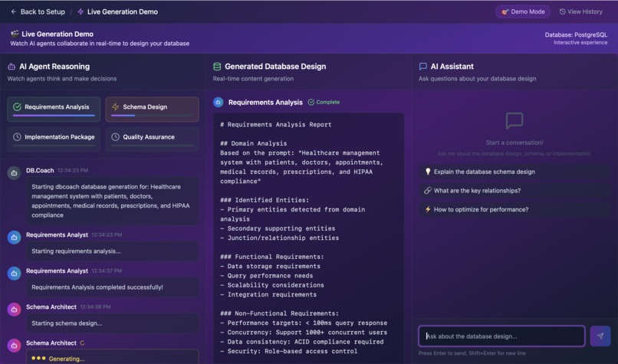Click the clapperboard icon in Live Generation Demo banner
Viewport: 618px width, 364px height.
(15, 34)
